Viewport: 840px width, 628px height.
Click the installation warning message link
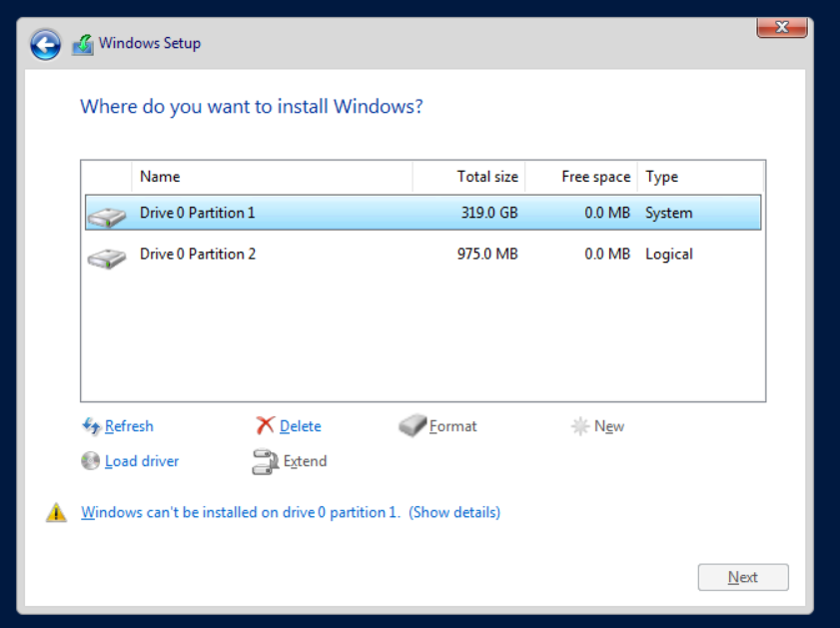240,511
